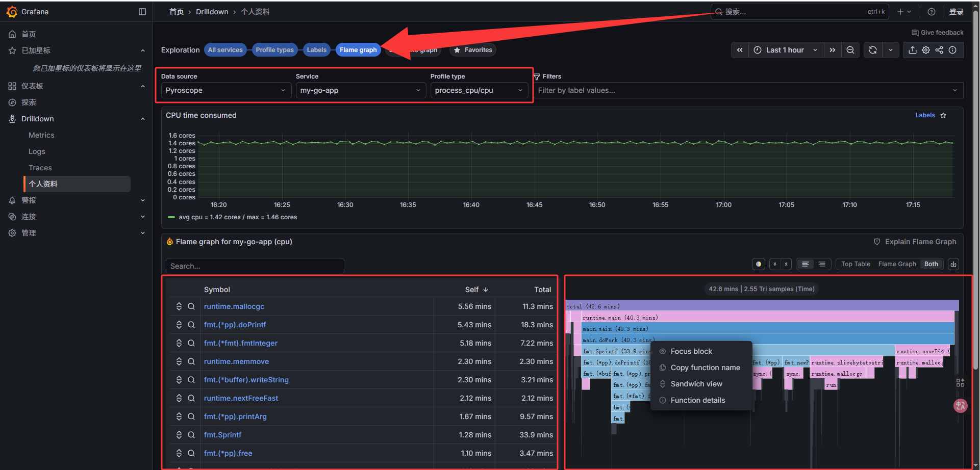
Task: Open the fmt.Sprintf symbol link
Action: click(222, 435)
